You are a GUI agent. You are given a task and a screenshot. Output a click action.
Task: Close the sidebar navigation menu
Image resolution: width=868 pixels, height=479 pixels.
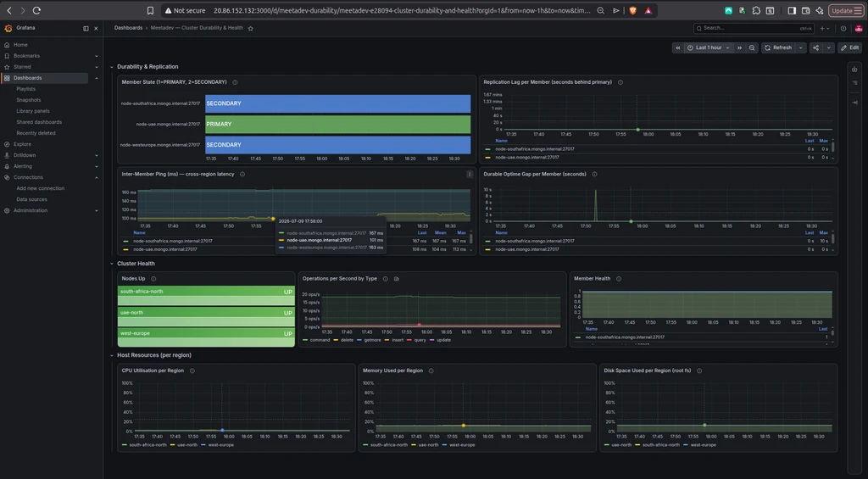(97, 28)
